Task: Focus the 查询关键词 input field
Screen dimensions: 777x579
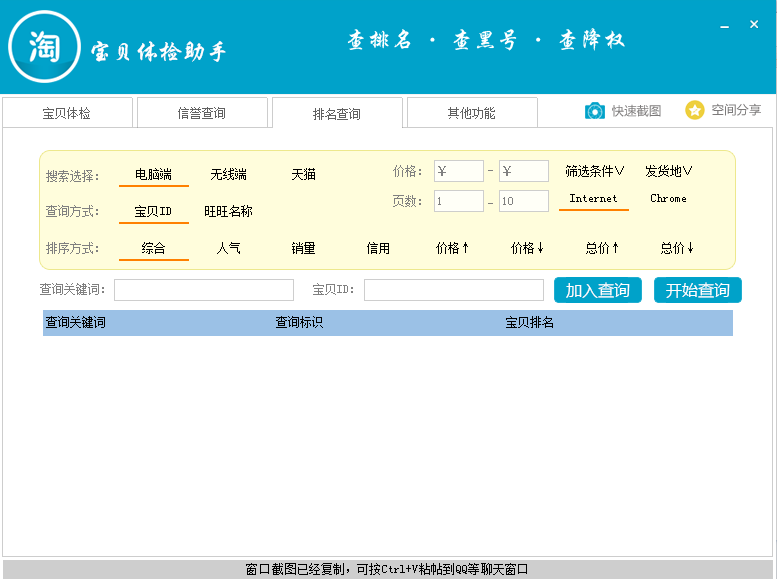Action: coord(204,290)
